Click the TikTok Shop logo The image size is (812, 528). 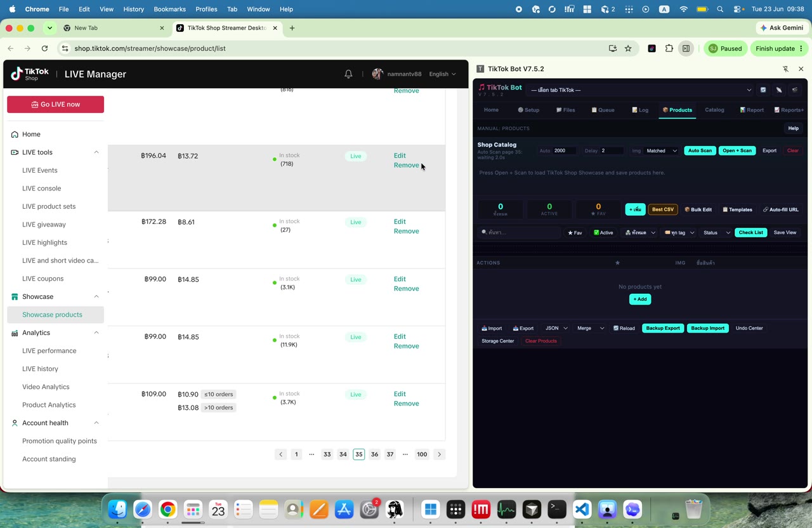coord(30,74)
